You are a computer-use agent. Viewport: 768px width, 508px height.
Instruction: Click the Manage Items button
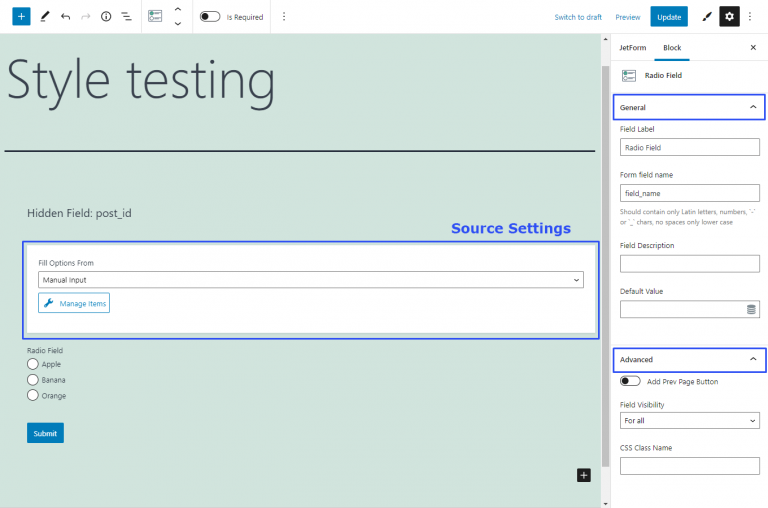[74, 303]
